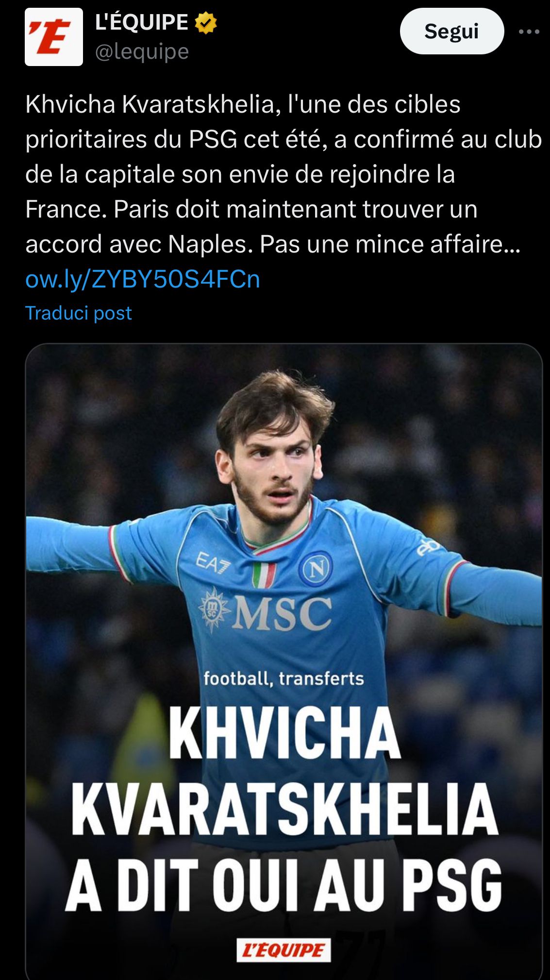Open the L'Équipe profile avatar
Screen dimensions: 550x980
point(54,37)
